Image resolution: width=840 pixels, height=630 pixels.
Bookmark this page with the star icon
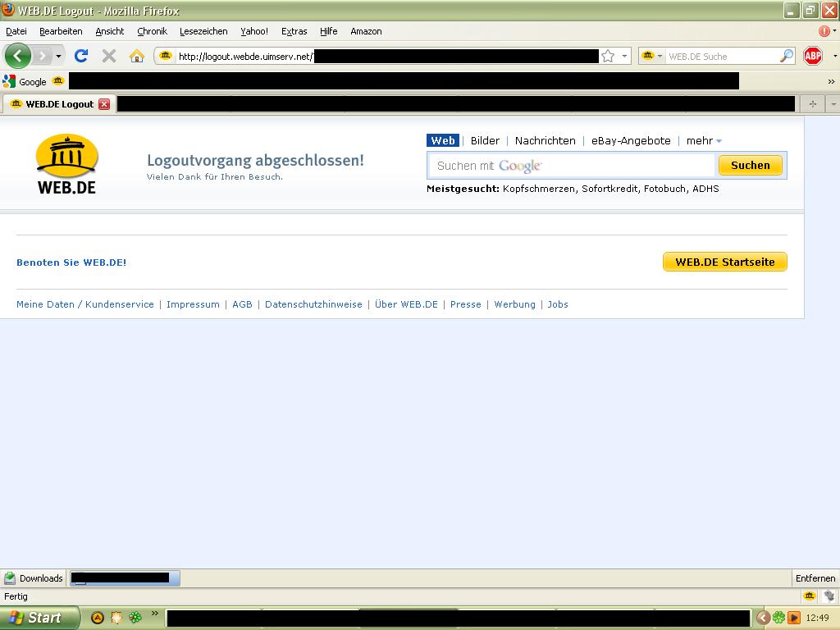(608, 56)
